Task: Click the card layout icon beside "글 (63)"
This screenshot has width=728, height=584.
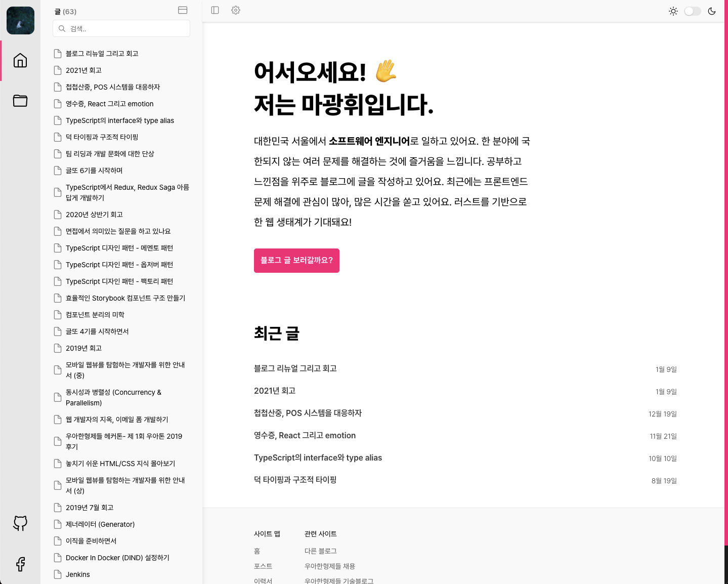Action: tap(183, 10)
